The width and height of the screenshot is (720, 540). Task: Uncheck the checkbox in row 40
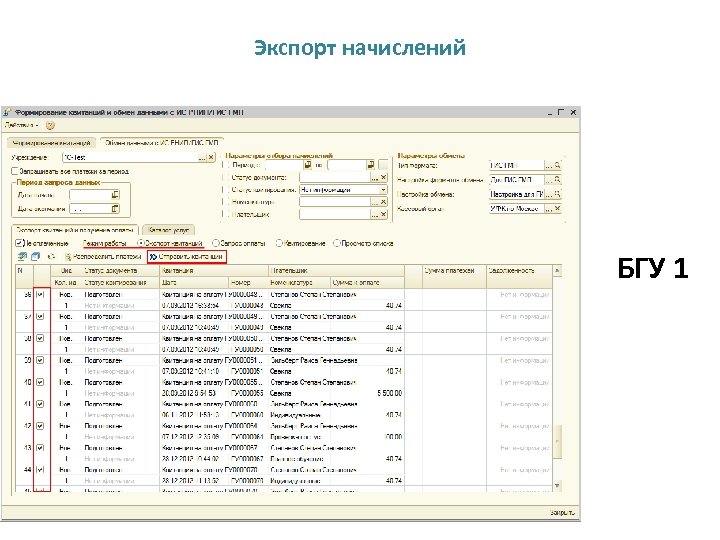tap(40, 382)
